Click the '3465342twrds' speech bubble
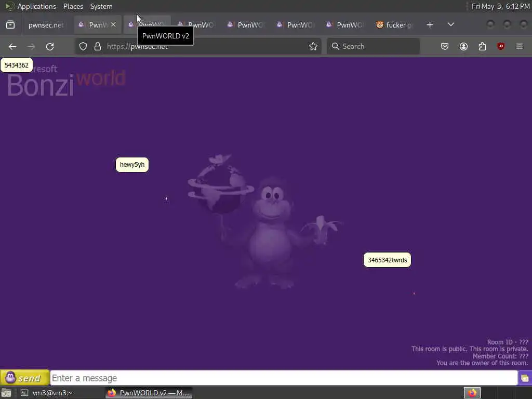Image resolution: width=532 pixels, height=399 pixels. pos(387,260)
